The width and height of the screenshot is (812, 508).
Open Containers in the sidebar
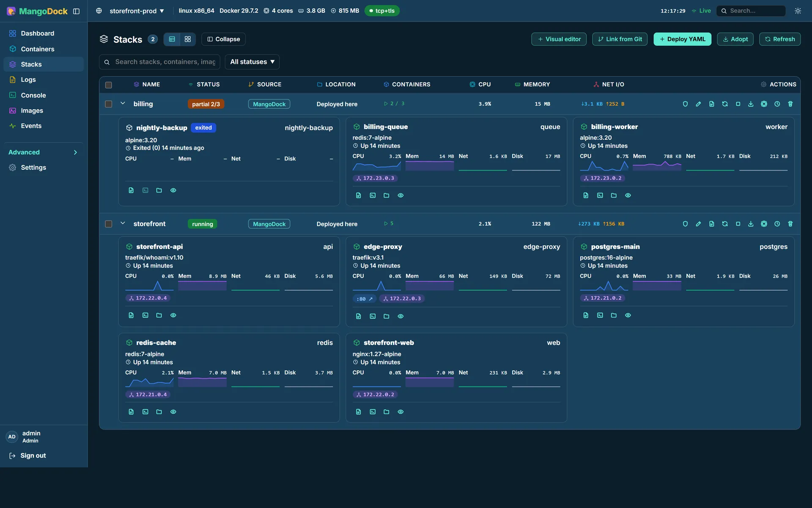point(43,49)
